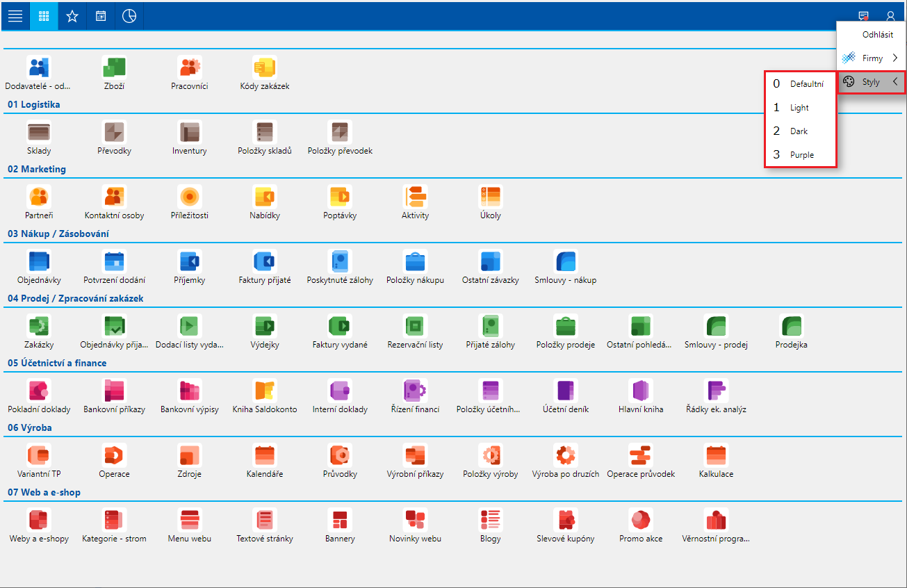This screenshot has height=588, width=907.
Task: Open the calendar icon in top bar
Action: 101,16
